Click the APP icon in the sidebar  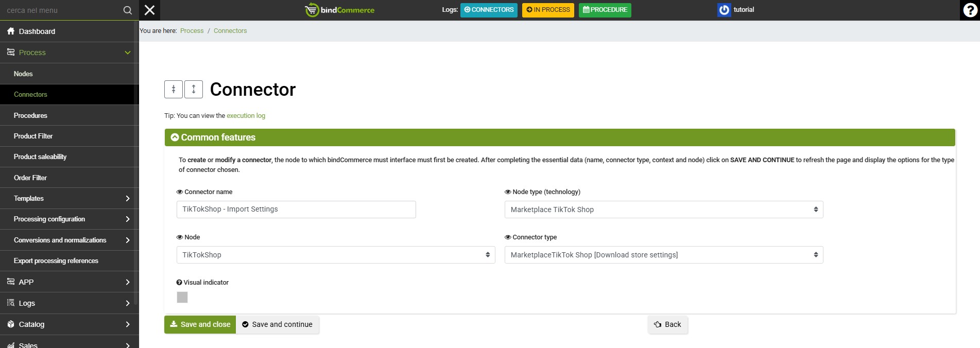[x=11, y=282]
